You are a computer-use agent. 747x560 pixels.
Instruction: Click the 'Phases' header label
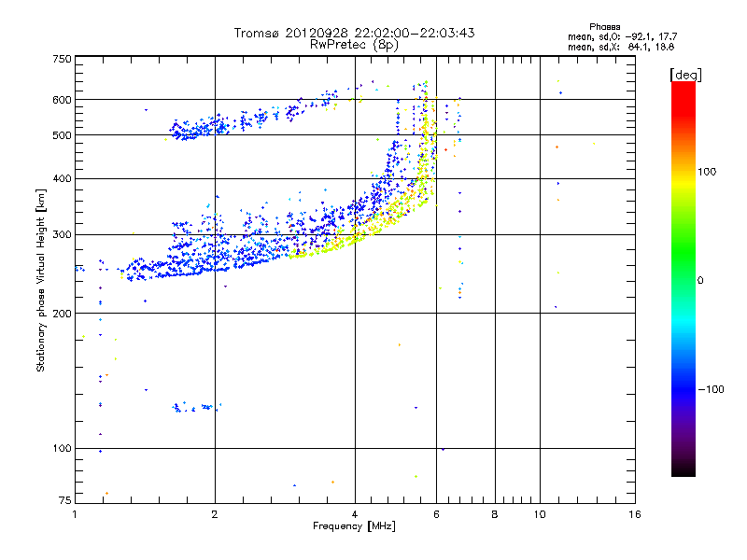pyautogui.click(x=604, y=27)
